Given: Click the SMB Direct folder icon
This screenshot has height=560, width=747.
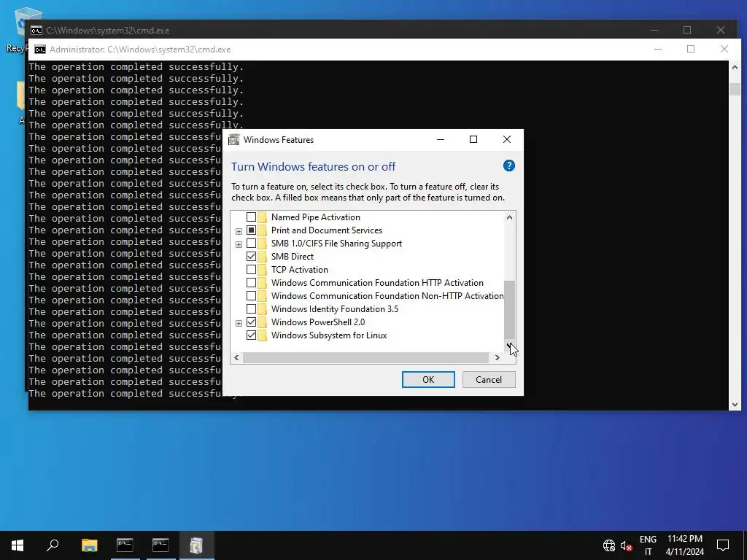Looking at the screenshot, I should click(263, 257).
